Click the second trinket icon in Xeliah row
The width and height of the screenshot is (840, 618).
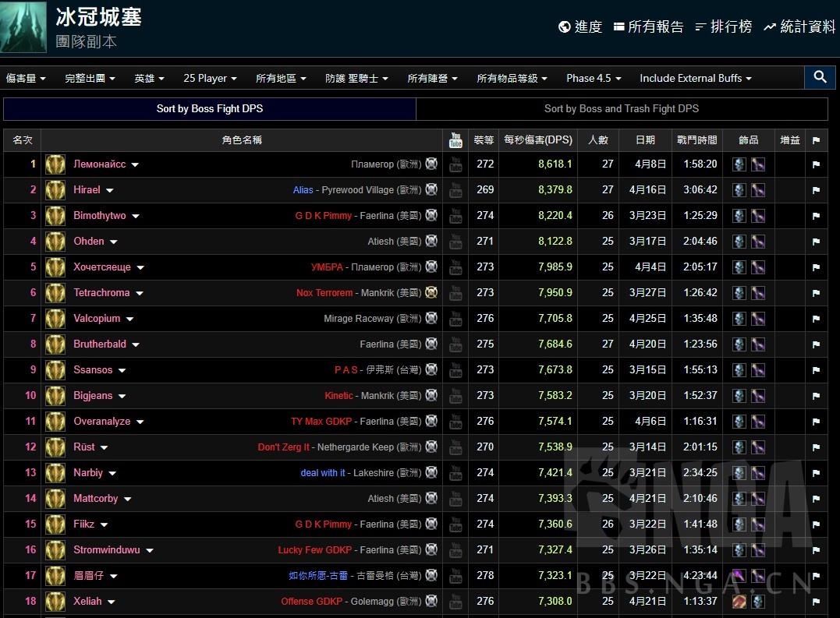(x=757, y=602)
